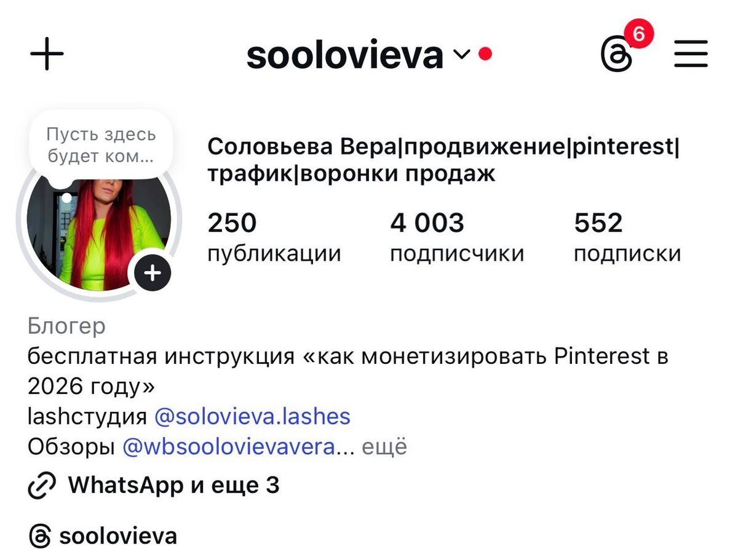738x560 pixels.
Task: Expand bio with the "ещё" link
Action: point(384,447)
